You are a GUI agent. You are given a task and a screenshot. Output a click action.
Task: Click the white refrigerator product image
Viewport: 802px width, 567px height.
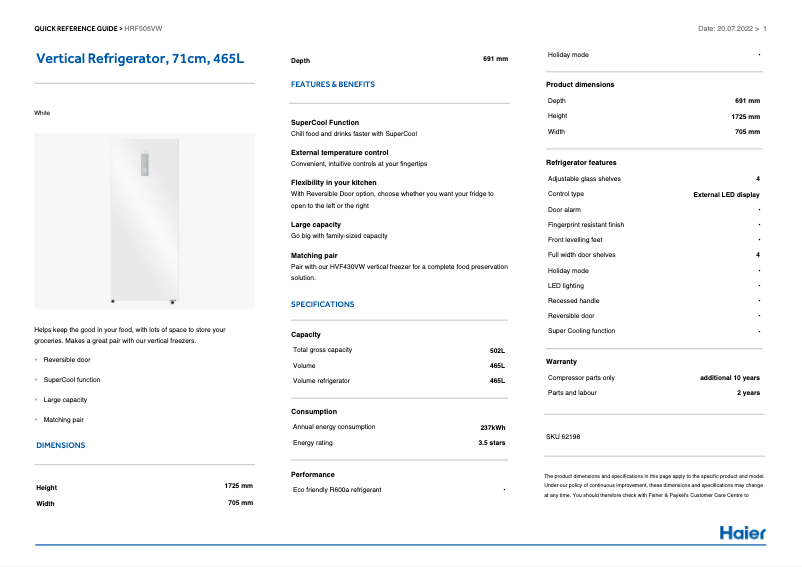144,222
